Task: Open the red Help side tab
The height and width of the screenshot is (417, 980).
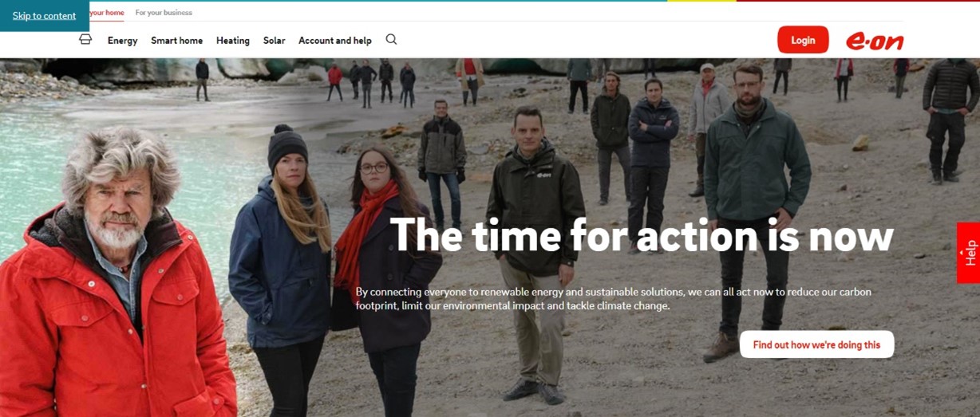Action: [x=969, y=253]
